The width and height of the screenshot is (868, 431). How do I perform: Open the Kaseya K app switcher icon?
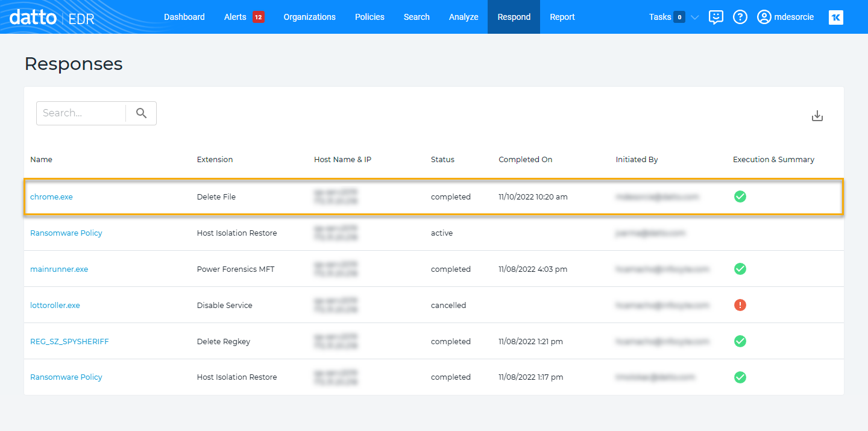pos(836,17)
